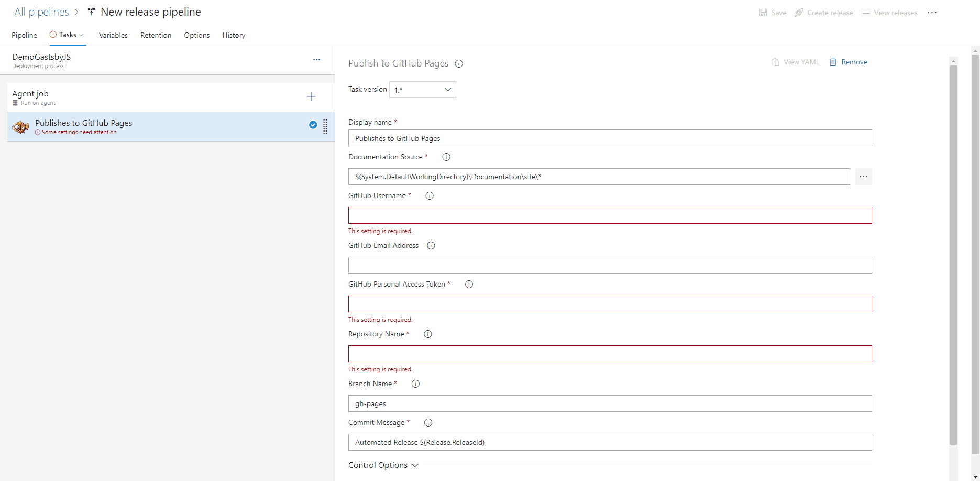Click the New release pipeline title
Screen dimensions: 980x481
click(151, 12)
